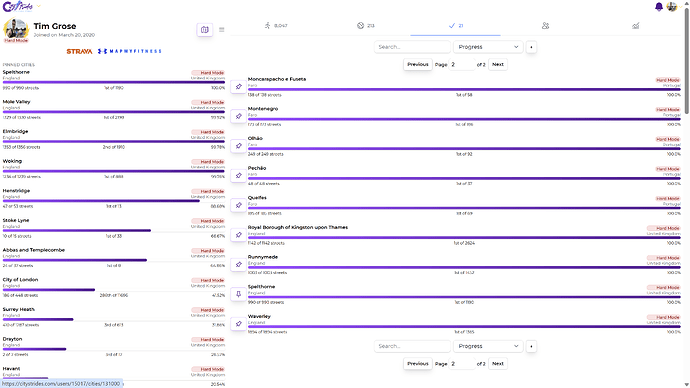Image resolution: width=690 pixels, height=388 pixels.
Task: Pin the Pechão city
Action: point(239,176)
